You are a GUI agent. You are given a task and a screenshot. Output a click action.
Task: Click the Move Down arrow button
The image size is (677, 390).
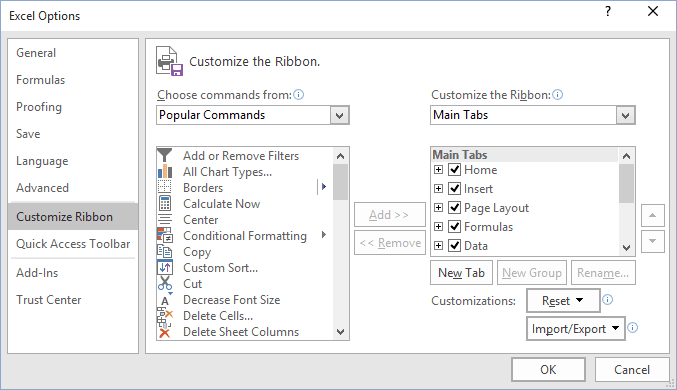(652, 241)
